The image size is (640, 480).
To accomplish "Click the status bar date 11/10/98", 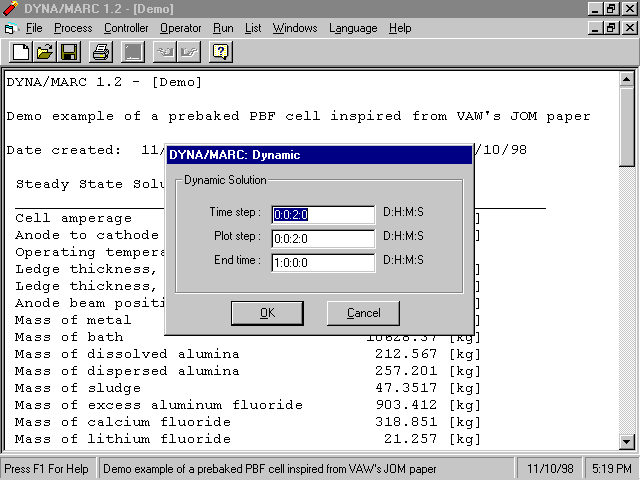I will [x=550, y=469].
